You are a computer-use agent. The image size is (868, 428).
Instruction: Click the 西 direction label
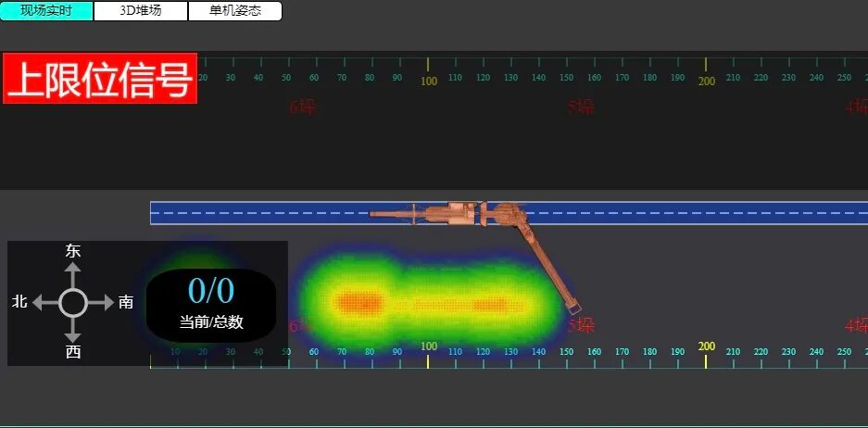coord(73,352)
